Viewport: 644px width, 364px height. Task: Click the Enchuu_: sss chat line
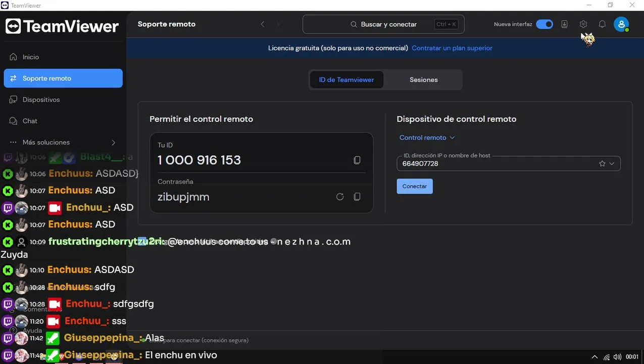(x=95, y=321)
